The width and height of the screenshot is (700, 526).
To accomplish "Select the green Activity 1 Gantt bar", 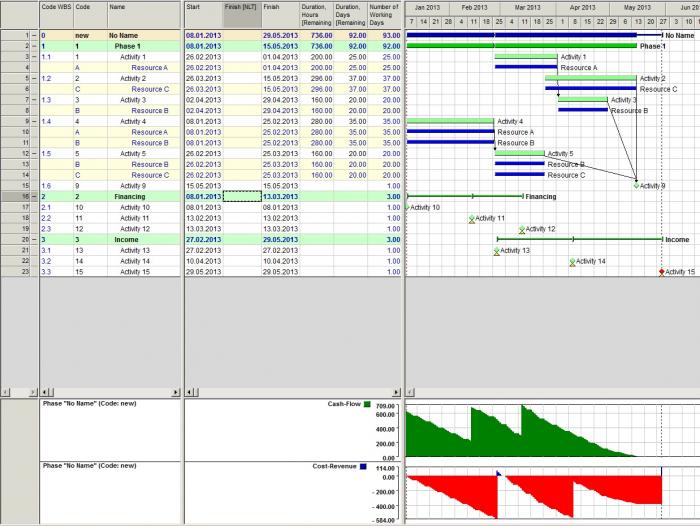I will click(x=526, y=56).
